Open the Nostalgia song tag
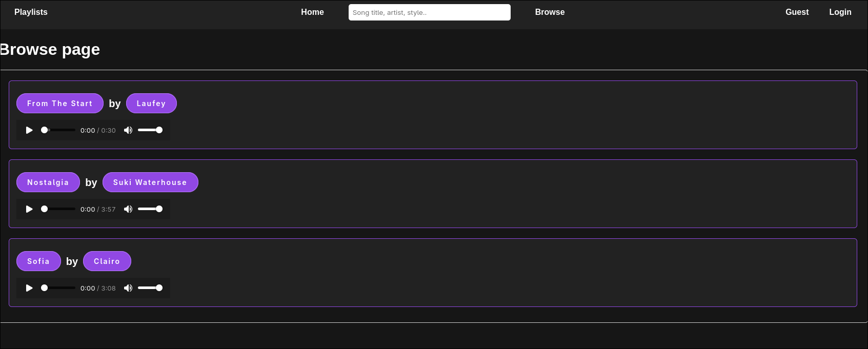Screen dimensions: 868x349 [x=48, y=182]
